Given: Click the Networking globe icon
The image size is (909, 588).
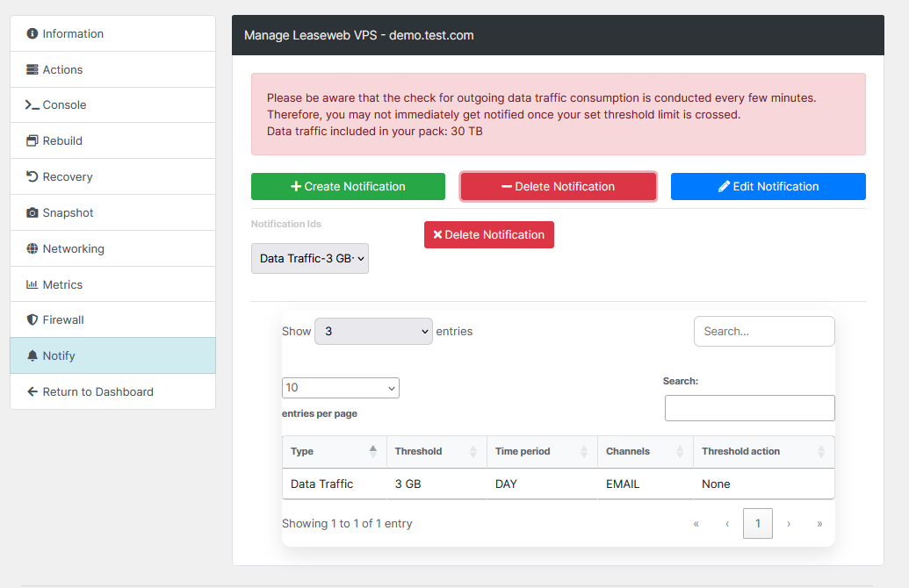Looking at the screenshot, I should pyautogui.click(x=32, y=248).
